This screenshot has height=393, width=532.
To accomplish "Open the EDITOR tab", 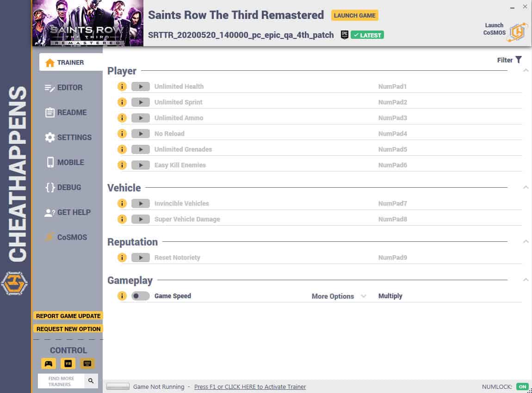I will 64,87.
